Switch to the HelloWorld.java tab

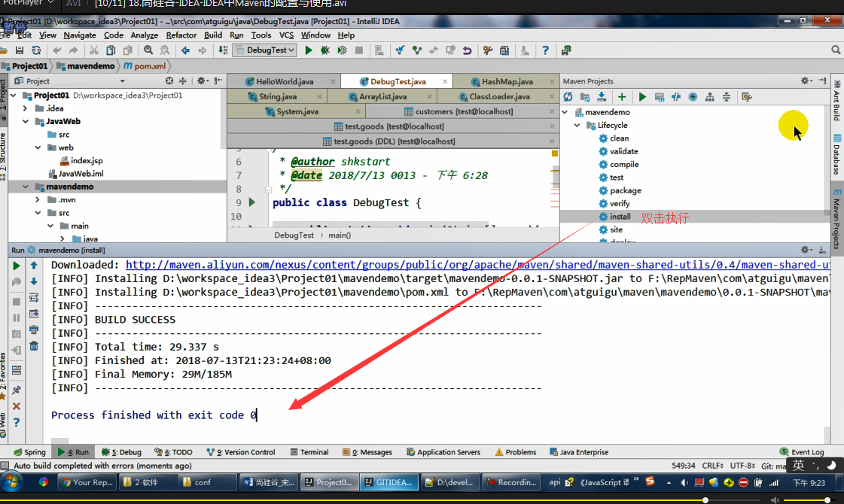pyautogui.click(x=285, y=81)
